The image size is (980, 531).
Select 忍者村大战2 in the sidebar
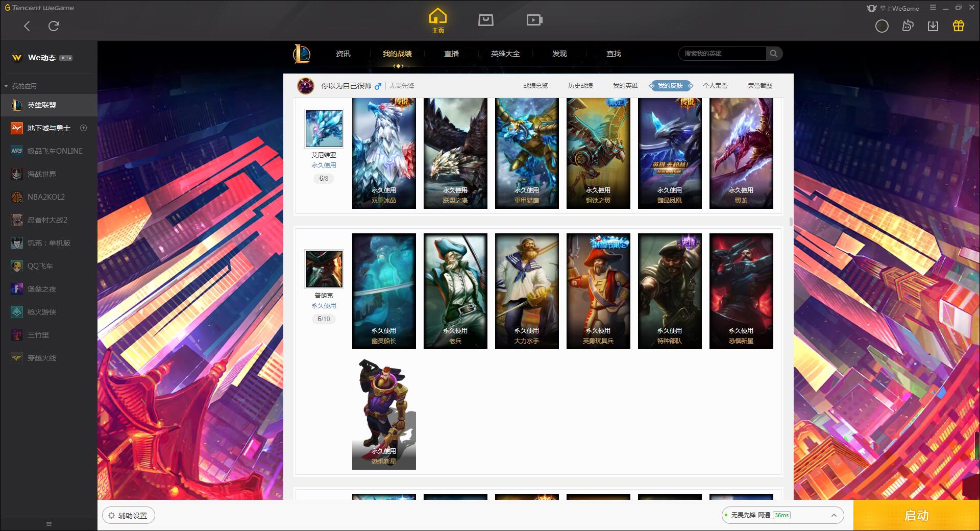(x=48, y=220)
